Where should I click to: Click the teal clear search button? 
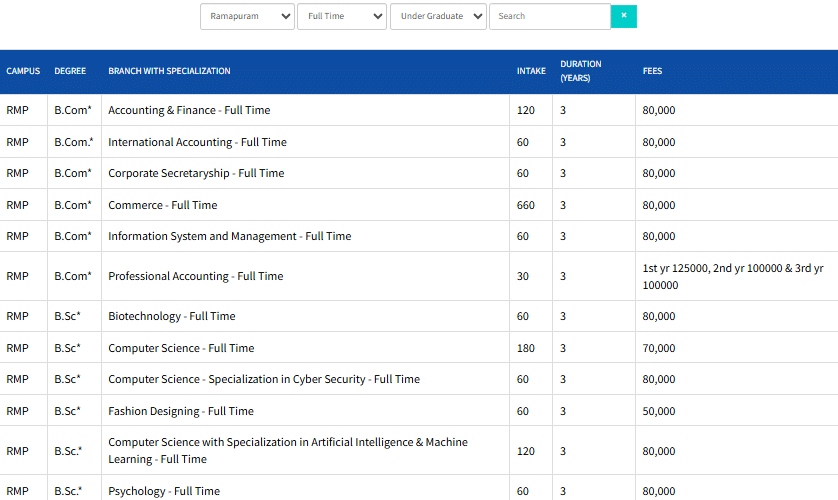[624, 16]
